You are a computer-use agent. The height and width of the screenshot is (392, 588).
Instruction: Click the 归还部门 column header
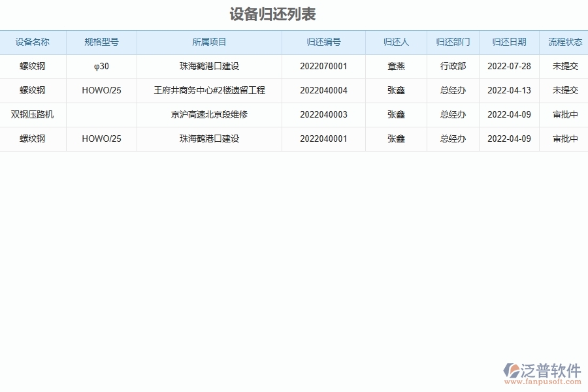coord(453,42)
